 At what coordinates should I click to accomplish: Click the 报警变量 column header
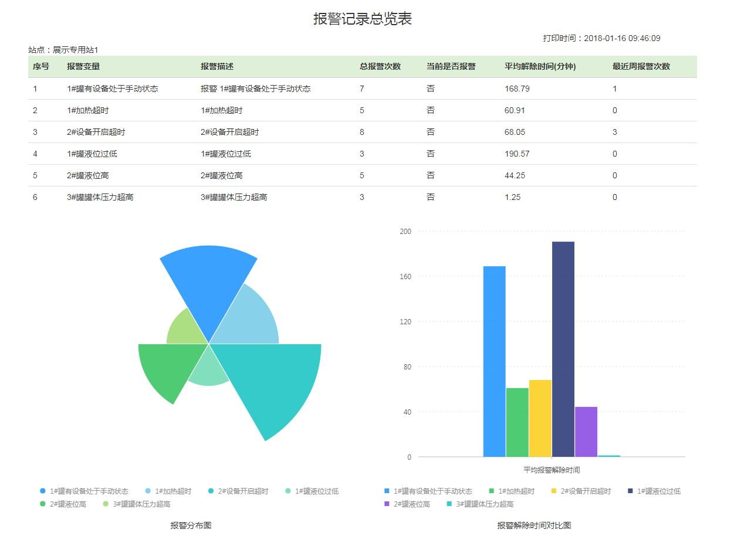point(83,67)
